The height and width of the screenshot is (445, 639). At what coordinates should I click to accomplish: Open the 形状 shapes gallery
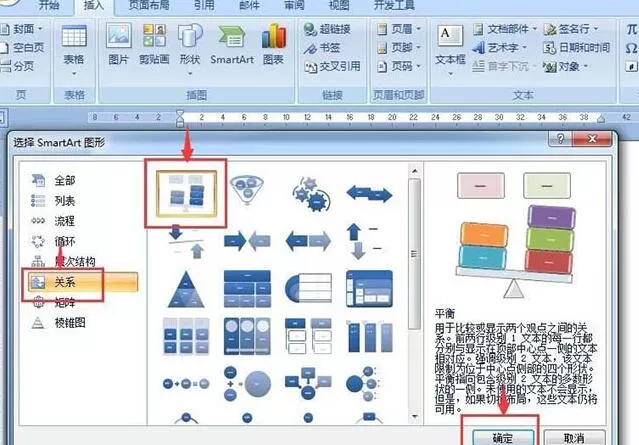tap(190, 48)
